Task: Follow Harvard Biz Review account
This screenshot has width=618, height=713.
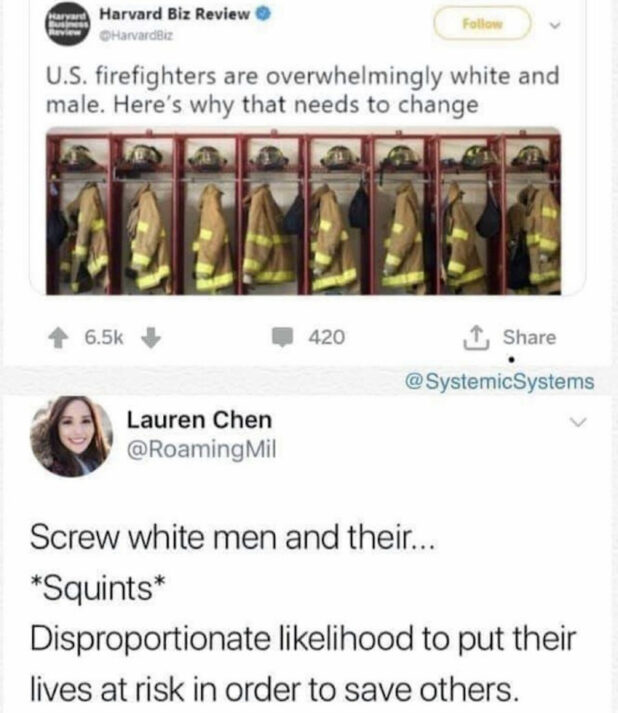Action: (482, 24)
